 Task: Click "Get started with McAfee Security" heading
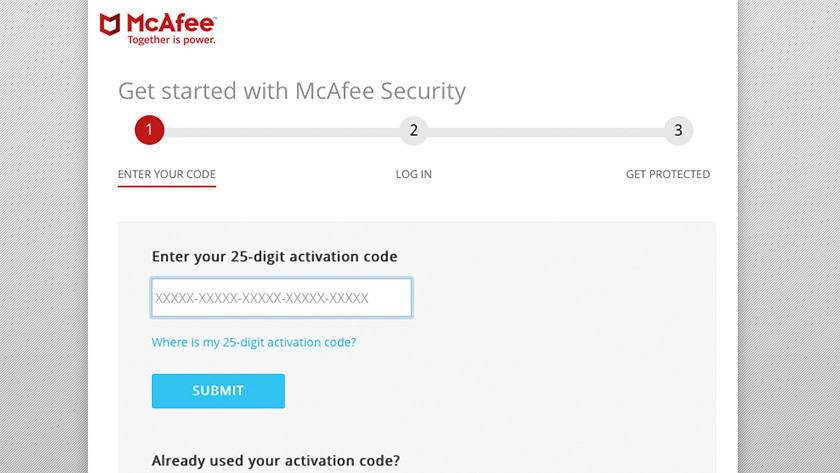click(x=292, y=91)
